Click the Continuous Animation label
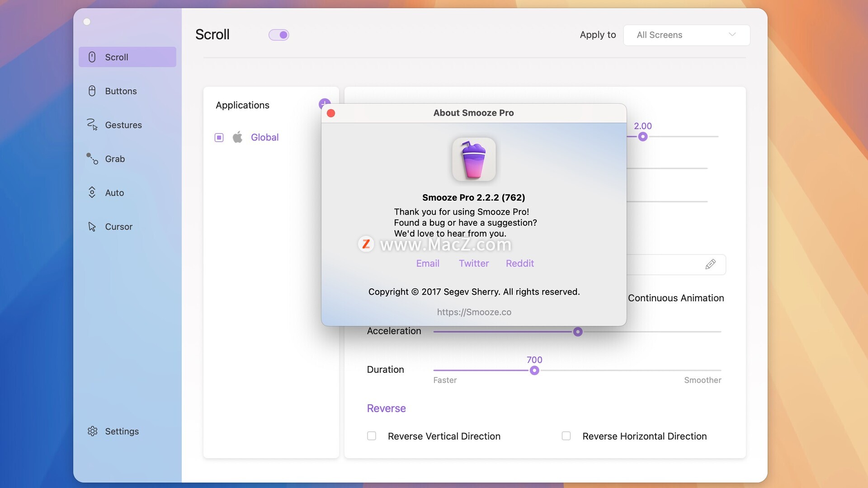This screenshot has height=488, width=868. pyautogui.click(x=676, y=298)
